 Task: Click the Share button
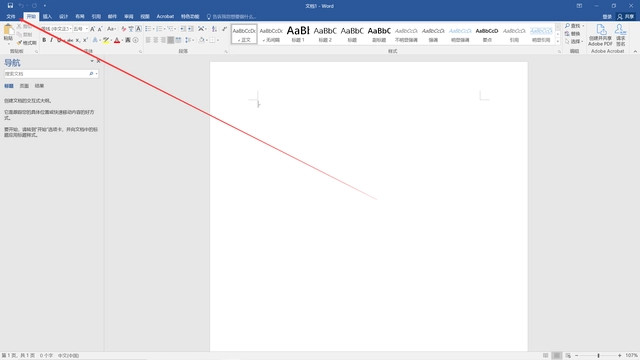[626, 16]
